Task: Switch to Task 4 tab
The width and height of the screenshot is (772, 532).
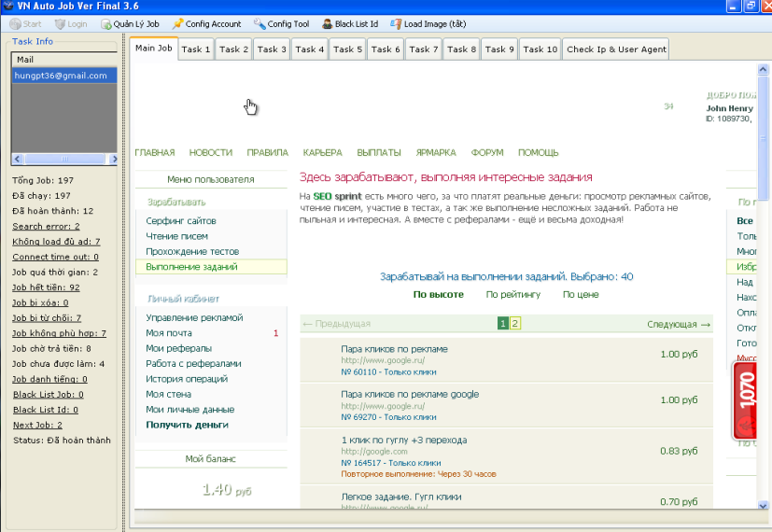Action: pos(310,49)
